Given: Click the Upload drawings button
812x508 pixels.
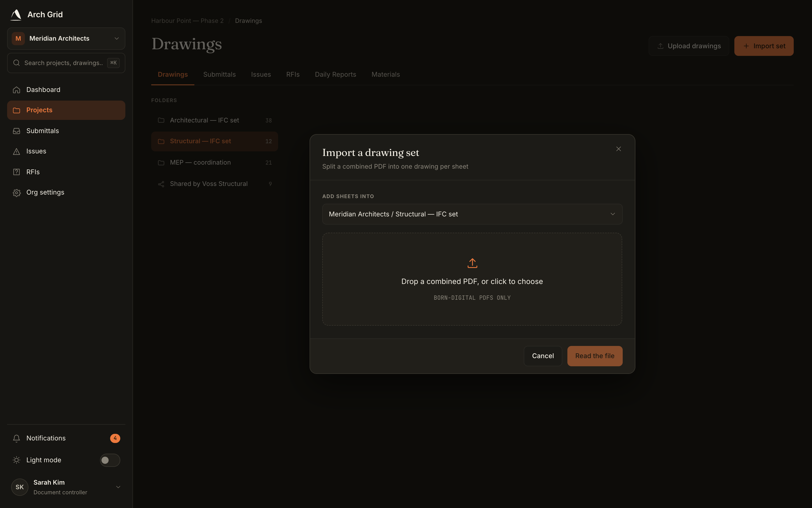Looking at the screenshot, I should 688,46.
